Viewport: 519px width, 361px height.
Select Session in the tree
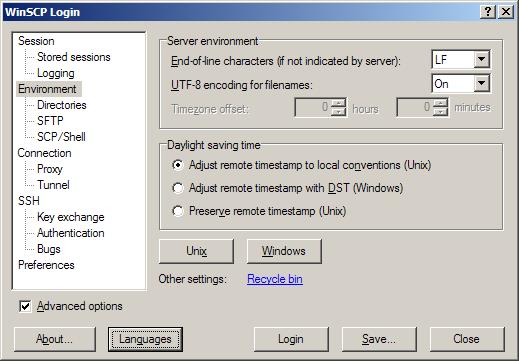pyautogui.click(x=36, y=41)
